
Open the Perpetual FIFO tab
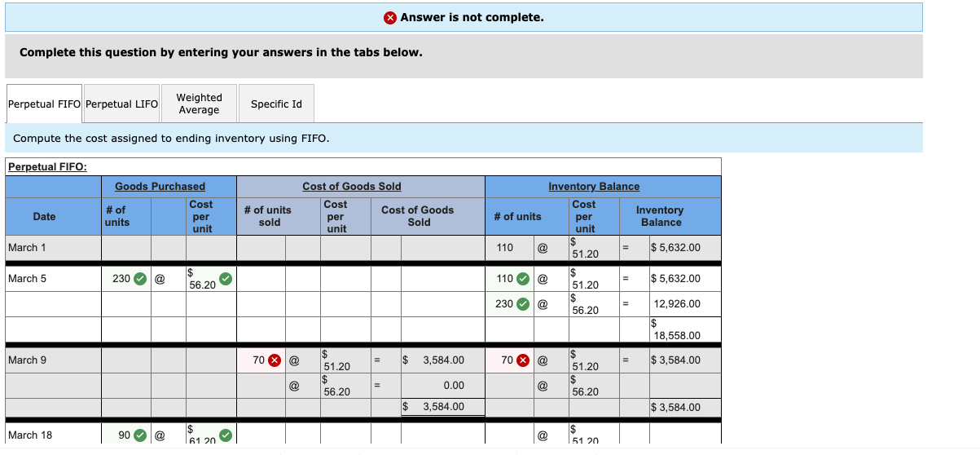click(44, 104)
